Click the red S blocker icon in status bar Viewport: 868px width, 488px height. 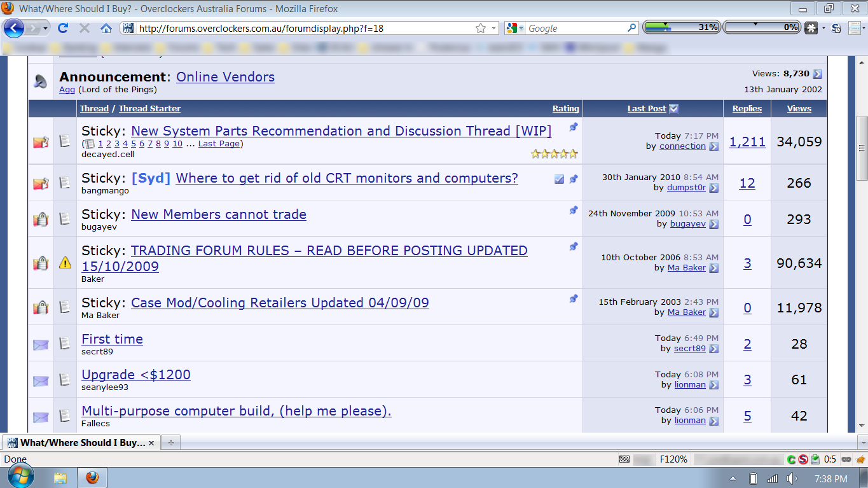804,459
